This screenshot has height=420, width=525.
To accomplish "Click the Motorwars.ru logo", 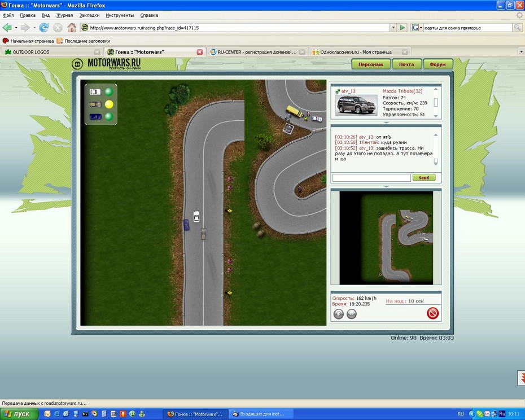I will (x=106, y=63).
